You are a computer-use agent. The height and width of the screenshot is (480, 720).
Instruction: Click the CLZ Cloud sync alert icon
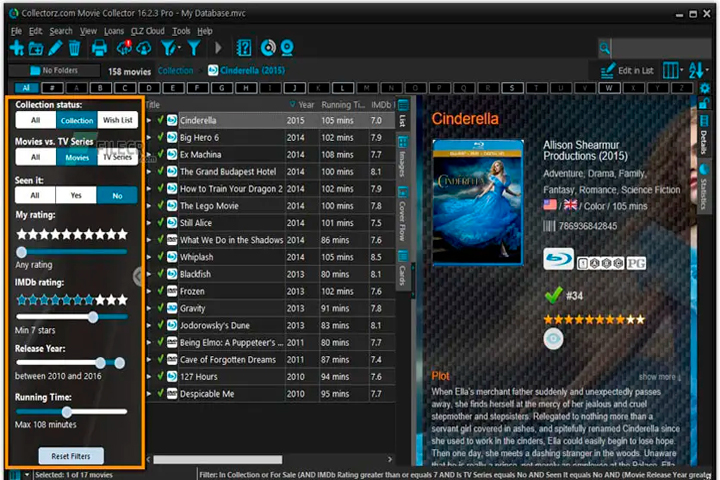124,48
